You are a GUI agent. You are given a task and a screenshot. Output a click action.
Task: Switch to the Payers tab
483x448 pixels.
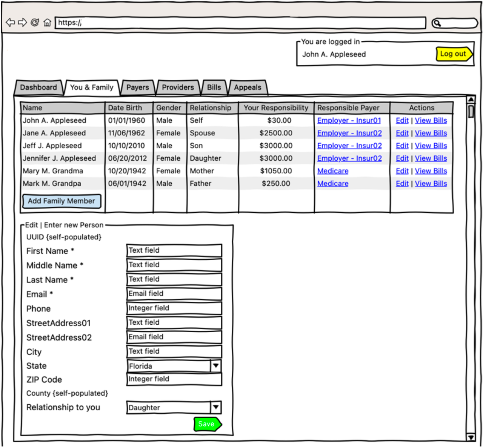point(137,87)
